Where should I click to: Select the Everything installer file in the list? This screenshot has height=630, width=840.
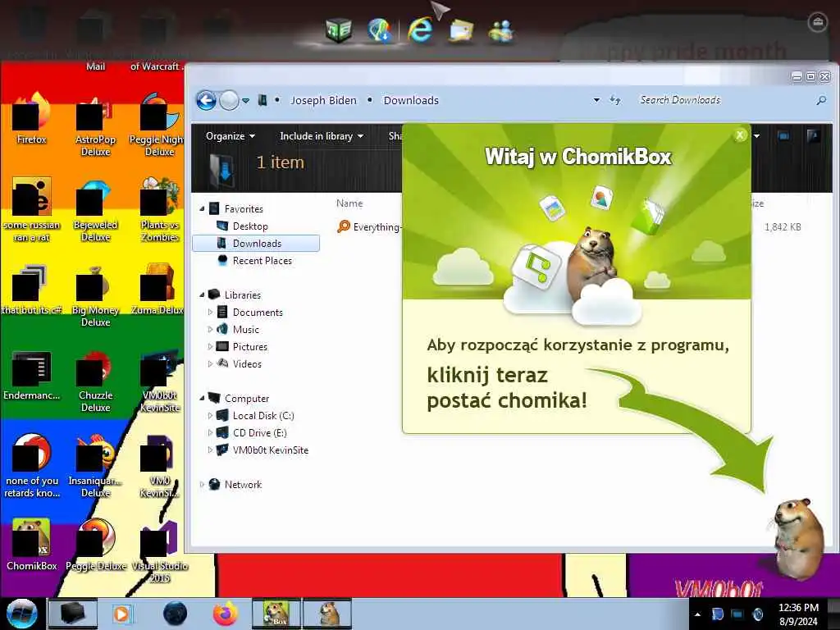[370, 226]
